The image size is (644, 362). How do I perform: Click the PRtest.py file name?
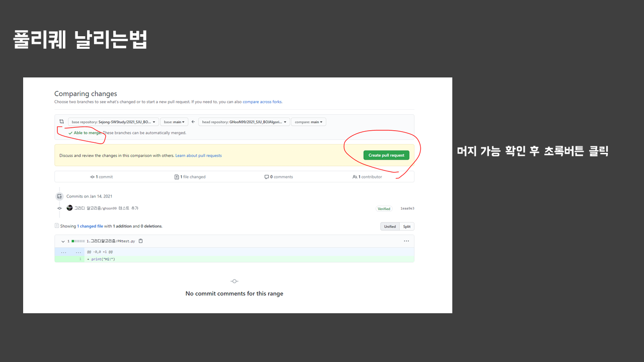[111, 241]
